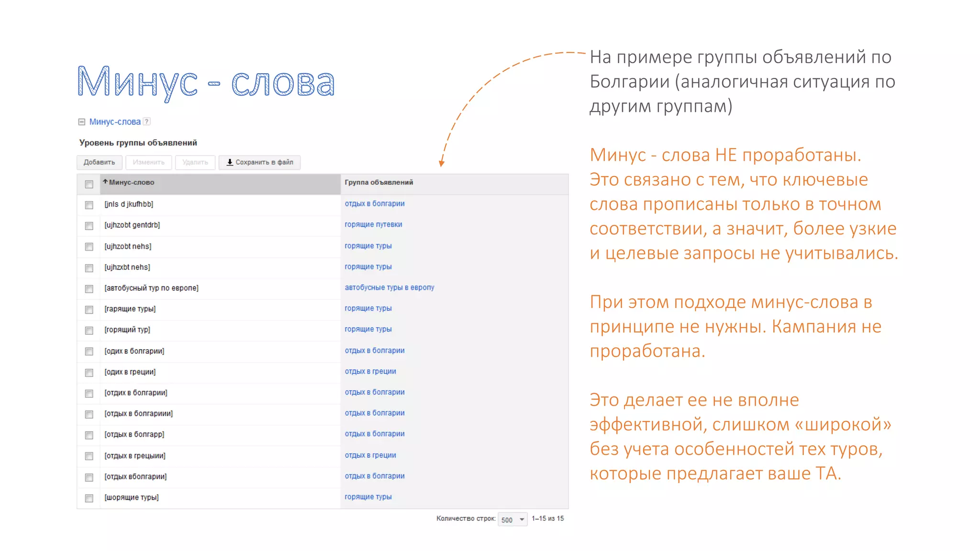Select the [автобусный тур по европе] keyword text
Screen dimensions: 980x551
(151, 288)
